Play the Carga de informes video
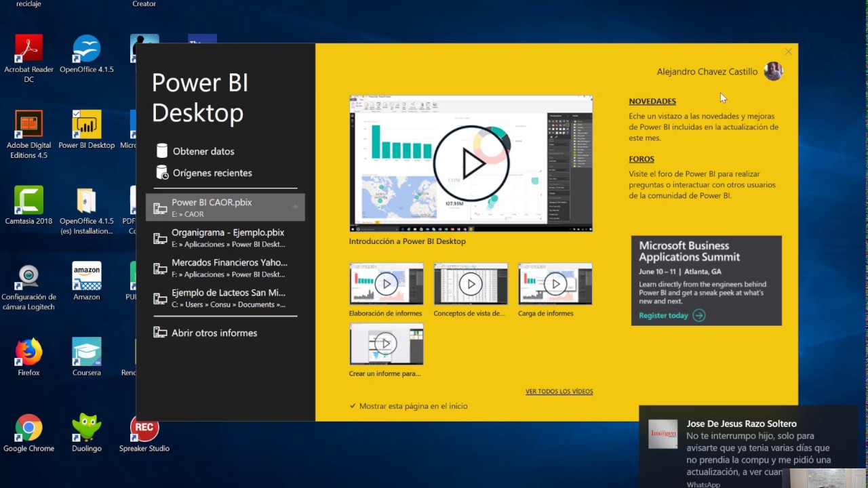Viewport: 868px width, 488px height. coord(555,284)
